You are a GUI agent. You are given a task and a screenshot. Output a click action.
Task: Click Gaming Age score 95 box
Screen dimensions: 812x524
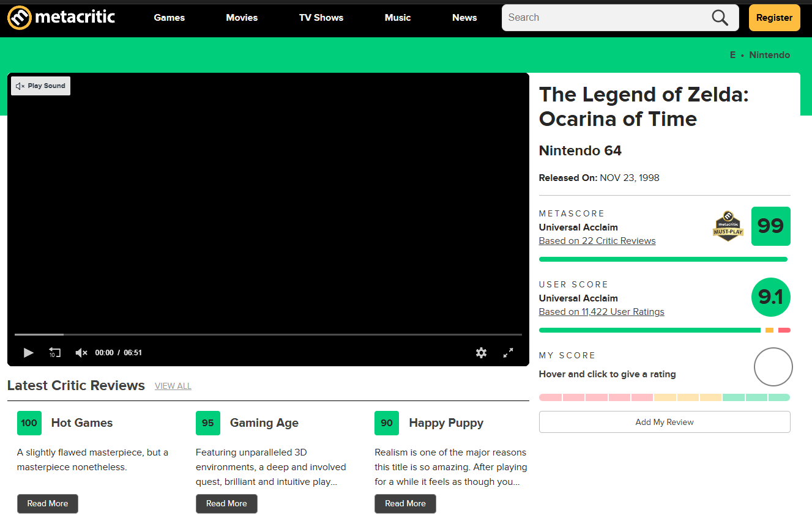[x=208, y=423]
